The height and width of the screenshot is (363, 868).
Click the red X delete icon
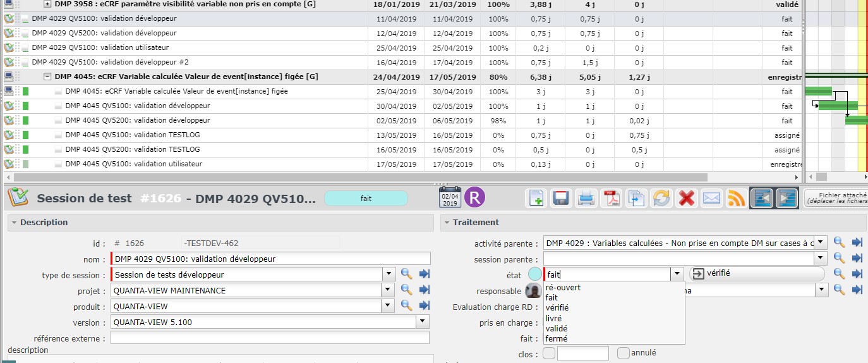click(x=687, y=199)
